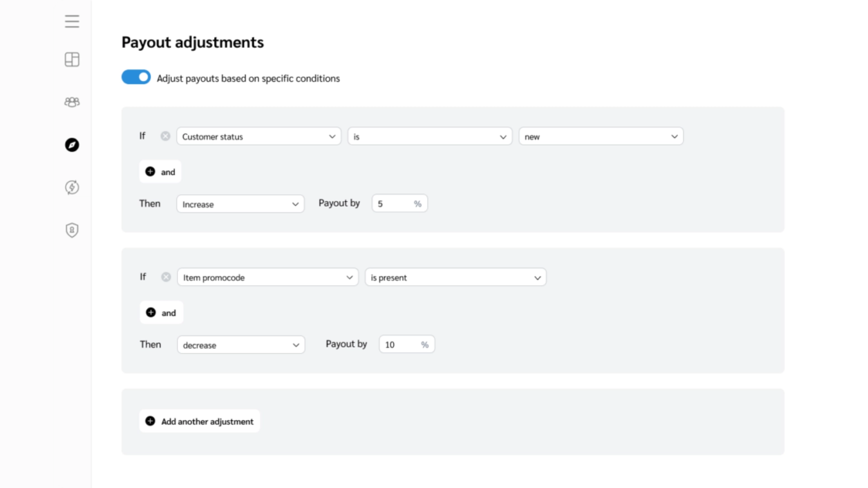The image size is (868, 488).
Task: Open the shield lock sidebar icon
Action: (72, 230)
